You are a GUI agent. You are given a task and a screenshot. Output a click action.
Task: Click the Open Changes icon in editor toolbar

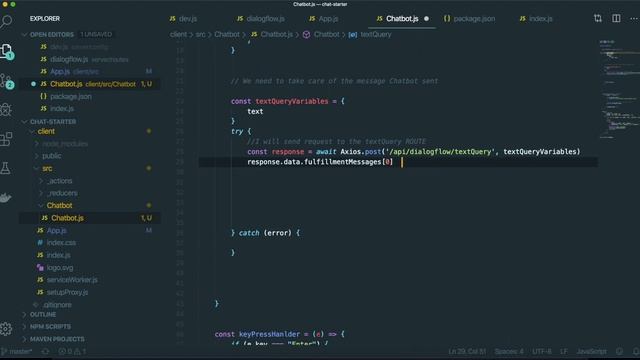point(598,19)
